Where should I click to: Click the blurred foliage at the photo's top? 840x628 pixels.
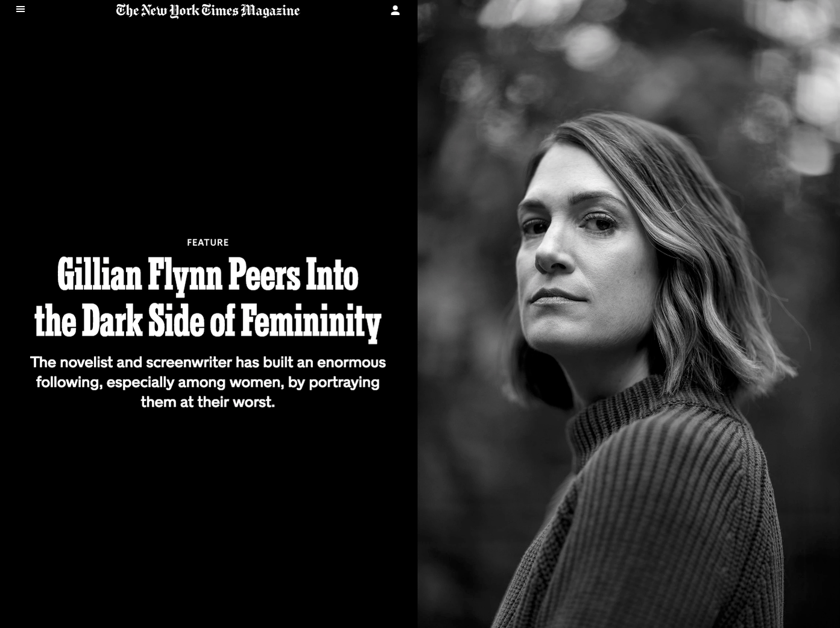pyautogui.click(x=627, y=48)
